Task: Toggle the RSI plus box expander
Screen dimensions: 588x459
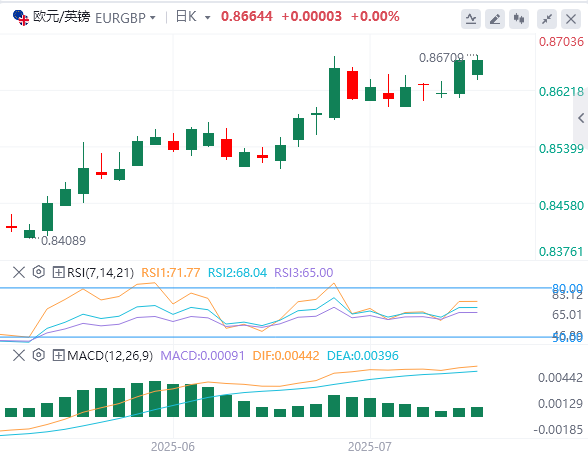Action: coord(58,272)
